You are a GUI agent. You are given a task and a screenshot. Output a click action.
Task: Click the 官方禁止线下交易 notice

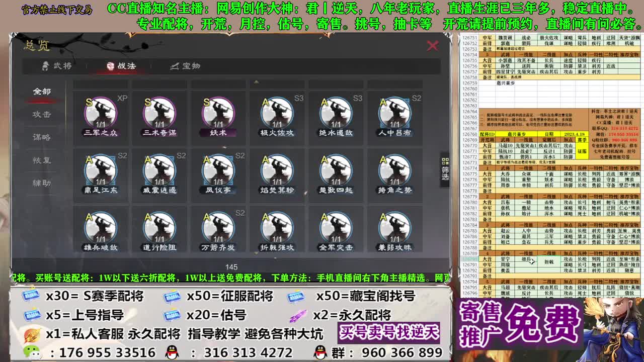tap(57, 10)
